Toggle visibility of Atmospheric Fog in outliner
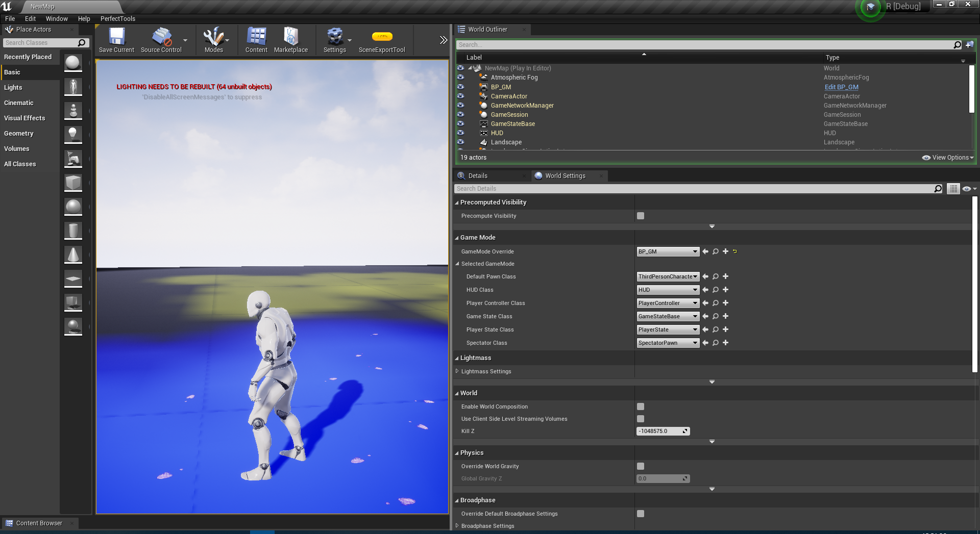The image size is (980, 534). 460,77
